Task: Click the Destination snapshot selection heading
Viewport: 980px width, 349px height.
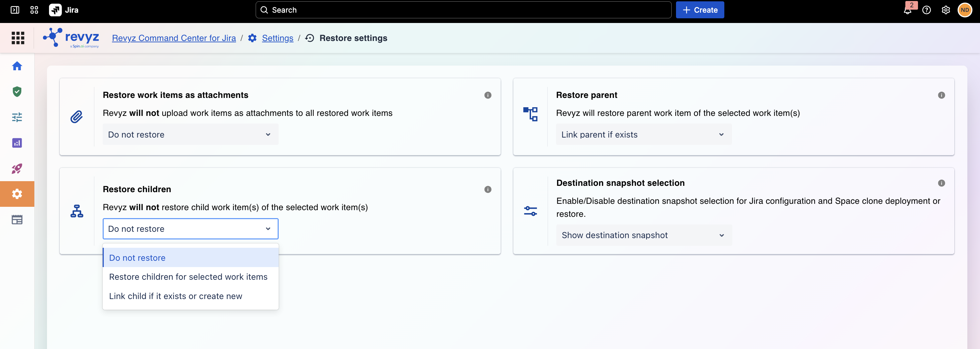Action: point(620,183)
